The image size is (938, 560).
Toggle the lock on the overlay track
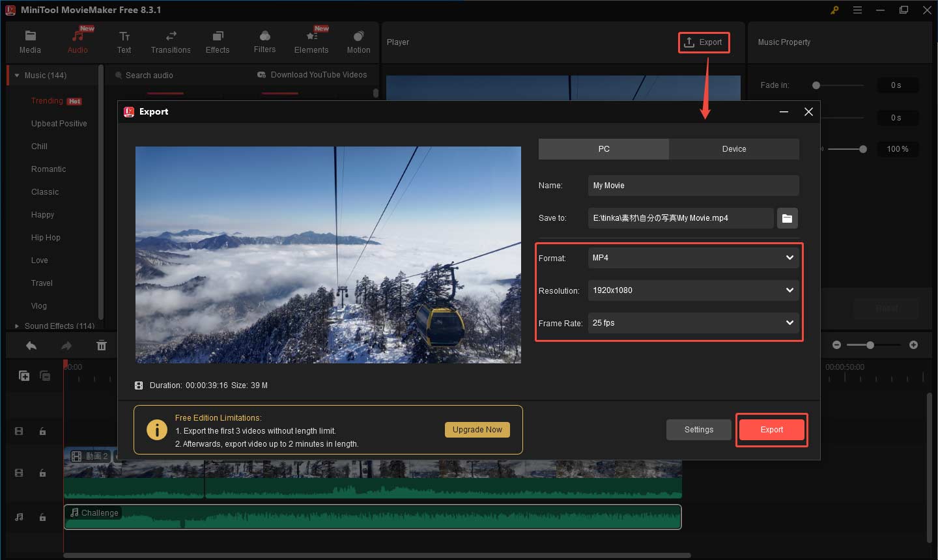[x=43, y=431]
